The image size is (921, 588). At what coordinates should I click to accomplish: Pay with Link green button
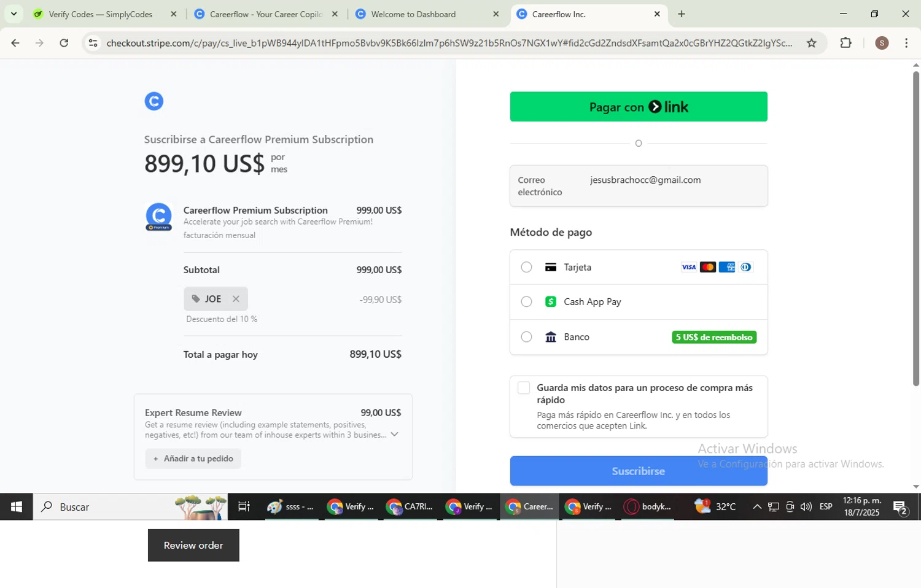pyautogui.click(x=639, y=107)
